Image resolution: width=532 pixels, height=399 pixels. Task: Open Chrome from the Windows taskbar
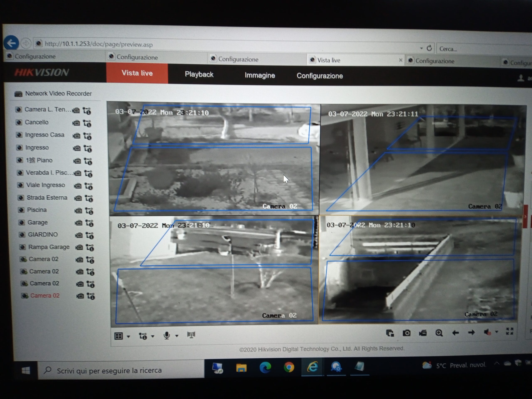tap(289, 367)
